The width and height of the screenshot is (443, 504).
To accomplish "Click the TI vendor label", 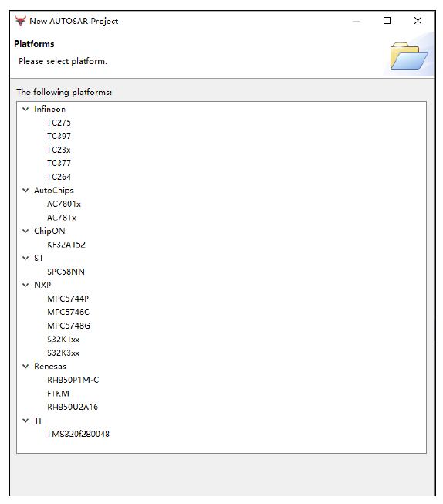I will (38, 421).
